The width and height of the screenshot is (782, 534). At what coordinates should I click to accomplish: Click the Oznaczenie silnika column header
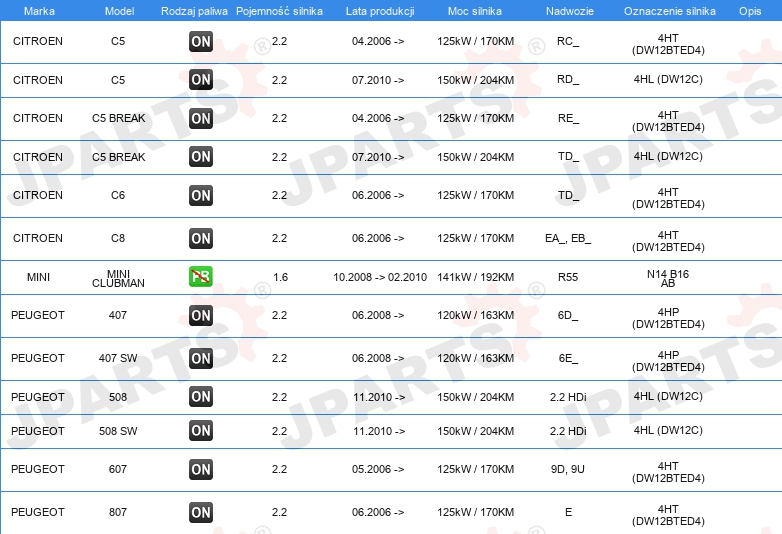[670, 11]
